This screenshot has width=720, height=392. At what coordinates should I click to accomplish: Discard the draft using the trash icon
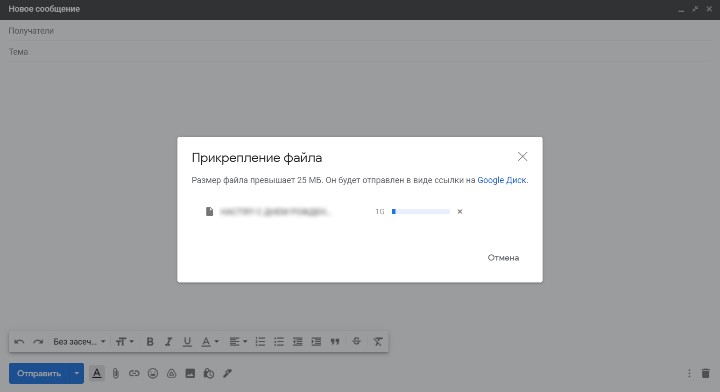[706, 373]
